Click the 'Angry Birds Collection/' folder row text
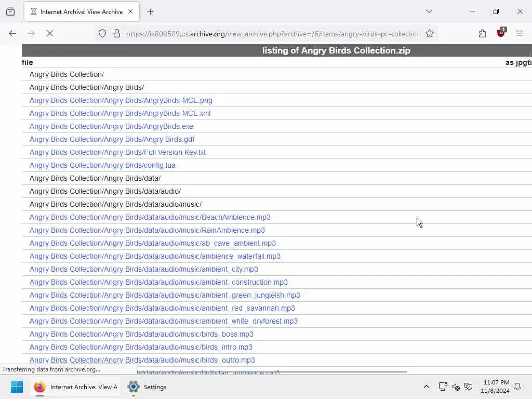 pyautogui.click(x=66, y=74)
